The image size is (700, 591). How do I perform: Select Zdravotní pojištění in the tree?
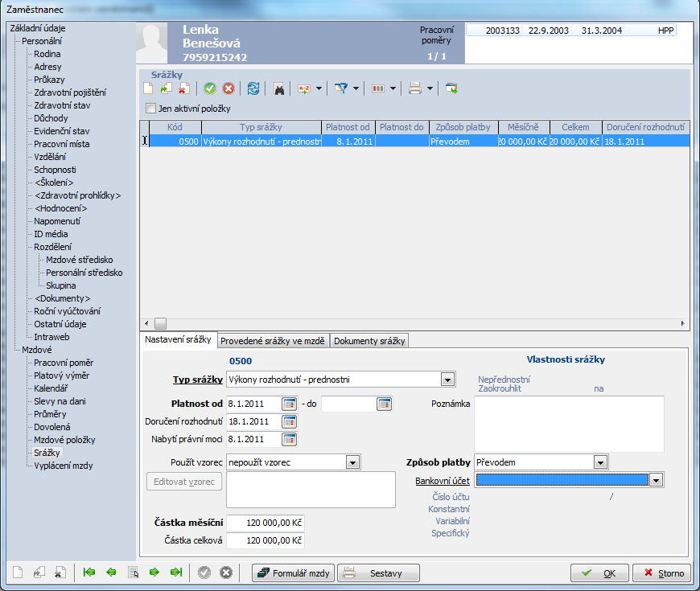(69, 92)
